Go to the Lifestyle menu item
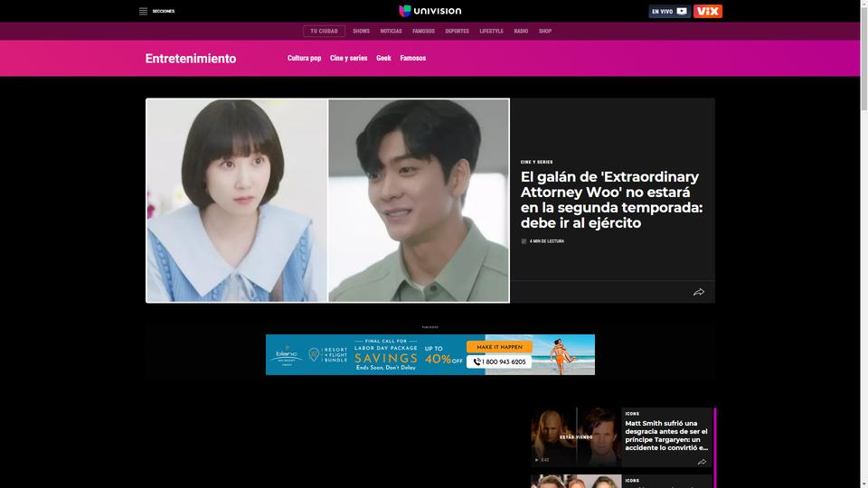The height and width of the screenshot is (488, 868). (x=491, y=31)
